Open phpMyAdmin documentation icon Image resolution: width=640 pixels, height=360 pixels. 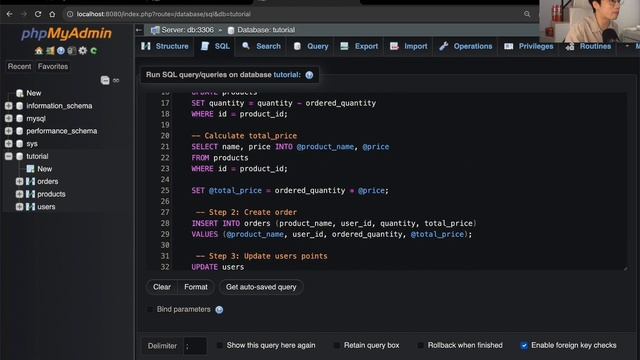point(61,51)
